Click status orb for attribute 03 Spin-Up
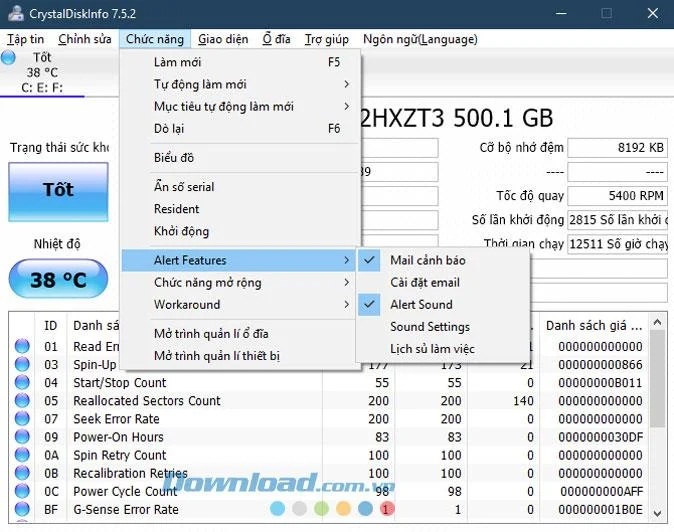The width and height of the screenshot is (674, 532). pyautogui.click(x=22, y=364)
